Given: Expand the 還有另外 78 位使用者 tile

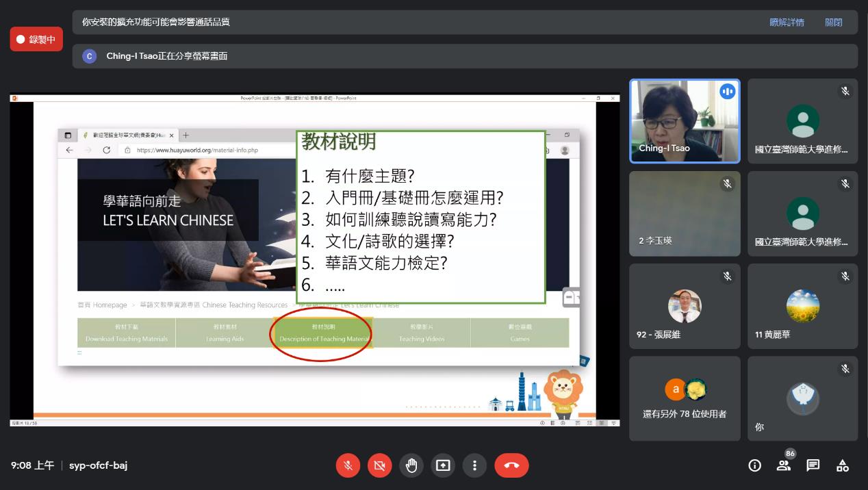Looking at the screenshot, I should point(685,398).
